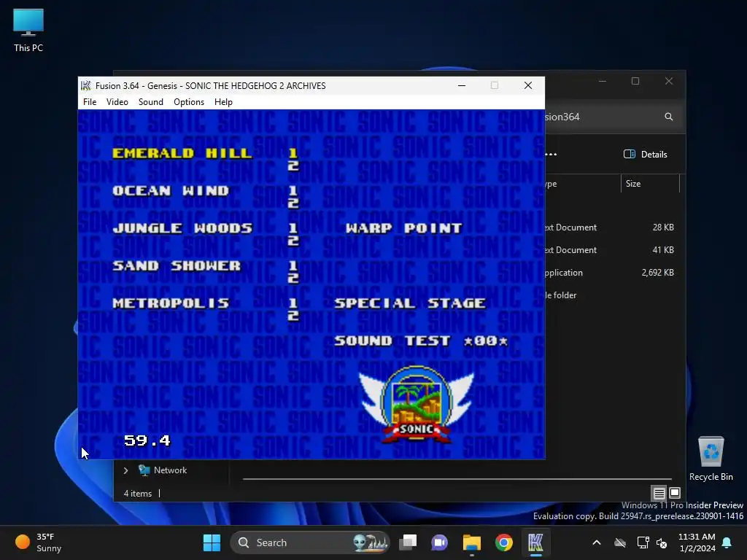The width and height of the screenshot is (747, 560).
Task: Click the Application 2,692 KB row
Action: pyautogui.click(x=612, y=273)
